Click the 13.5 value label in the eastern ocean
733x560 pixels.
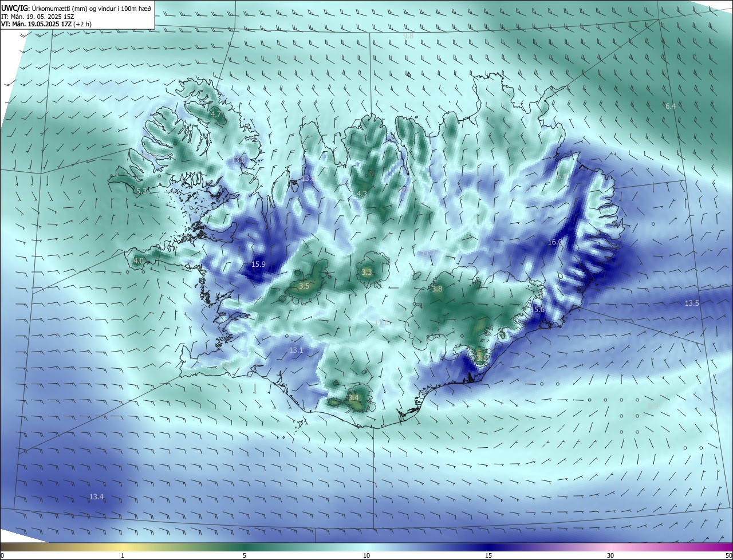[x=692, y=303]
